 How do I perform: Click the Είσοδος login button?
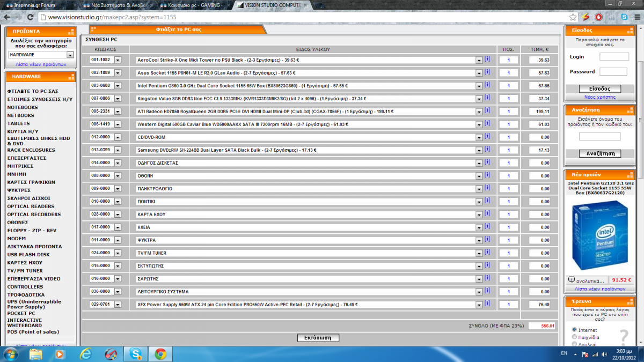600,89
